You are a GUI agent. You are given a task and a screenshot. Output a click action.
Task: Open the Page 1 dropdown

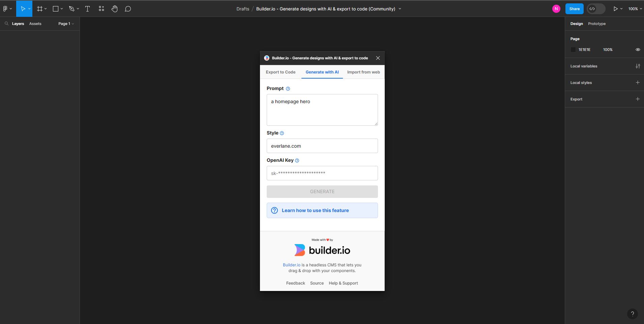(66, 24)
